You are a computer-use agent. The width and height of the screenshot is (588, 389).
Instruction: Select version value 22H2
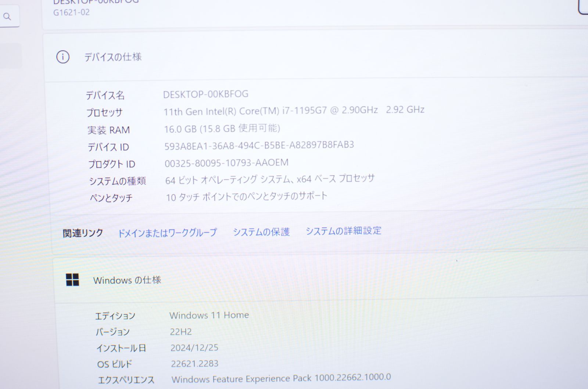181,332
